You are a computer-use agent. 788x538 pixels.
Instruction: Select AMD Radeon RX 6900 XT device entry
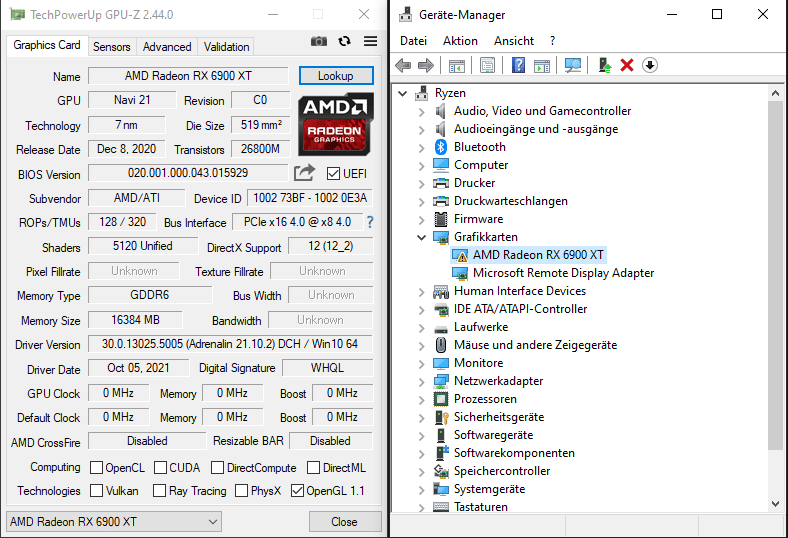point(538,255)
